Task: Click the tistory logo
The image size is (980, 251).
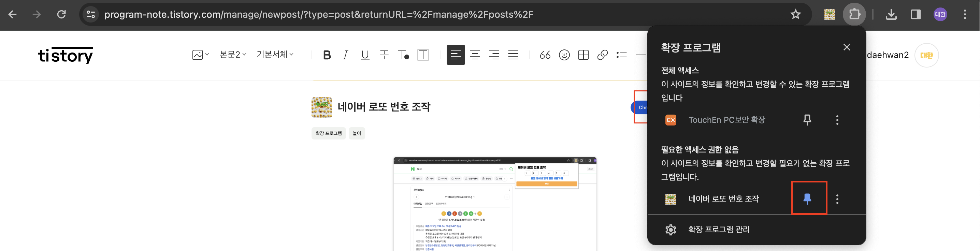Action: coord(66,55)
